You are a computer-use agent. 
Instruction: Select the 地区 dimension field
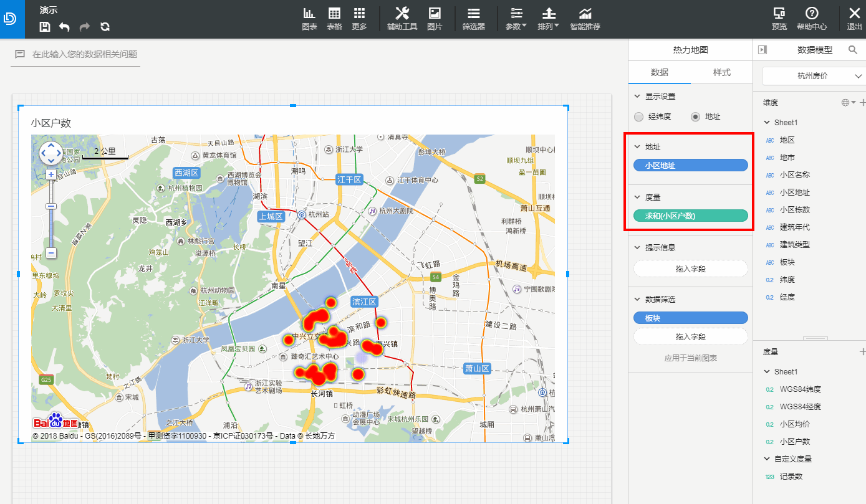point(787,140)
